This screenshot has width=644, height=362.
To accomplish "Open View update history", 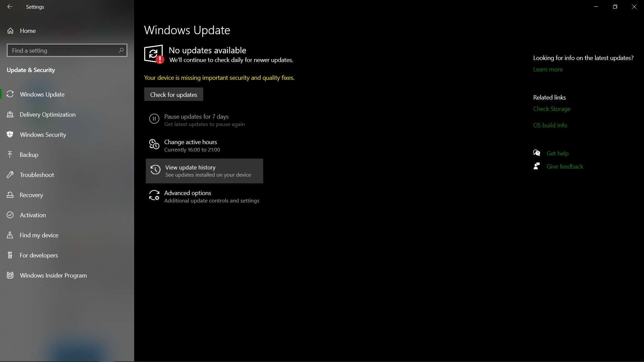I will [204, 171].
